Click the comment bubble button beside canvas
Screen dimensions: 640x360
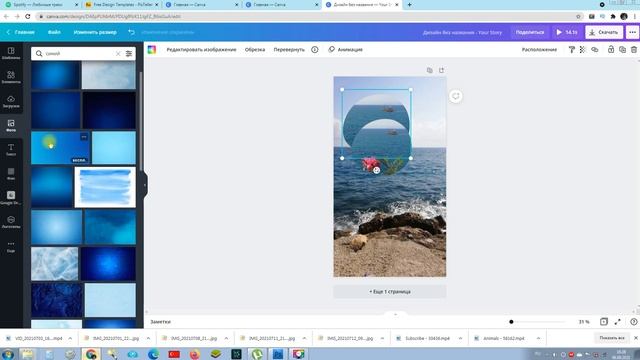pos(456,96)
